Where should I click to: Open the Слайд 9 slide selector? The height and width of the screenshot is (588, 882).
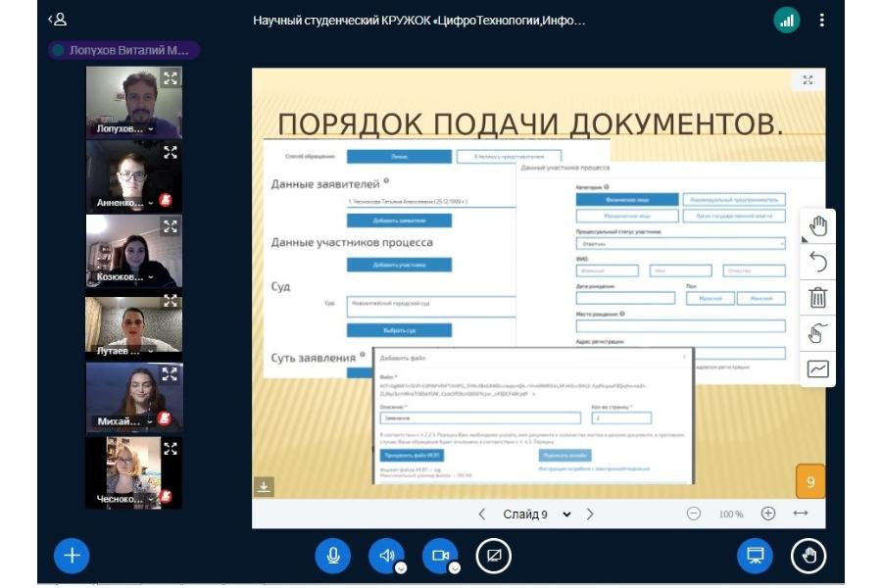coord(537,514)
